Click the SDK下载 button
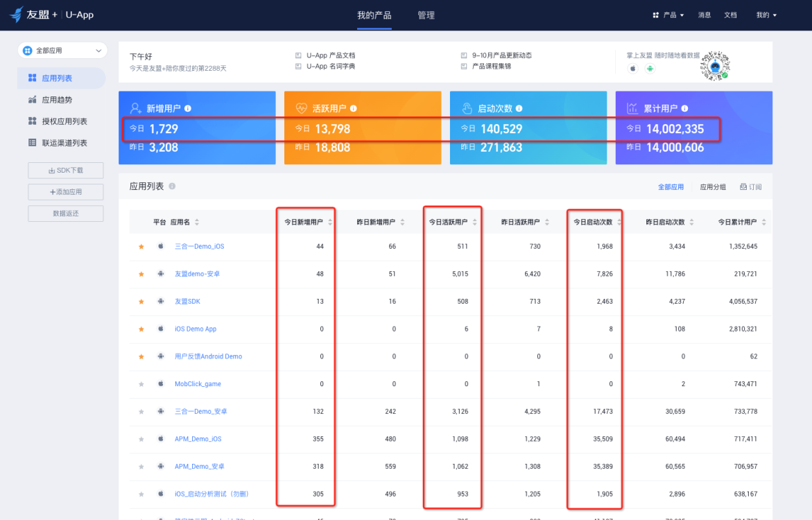812x520 pixels. [x=66, y=171]
